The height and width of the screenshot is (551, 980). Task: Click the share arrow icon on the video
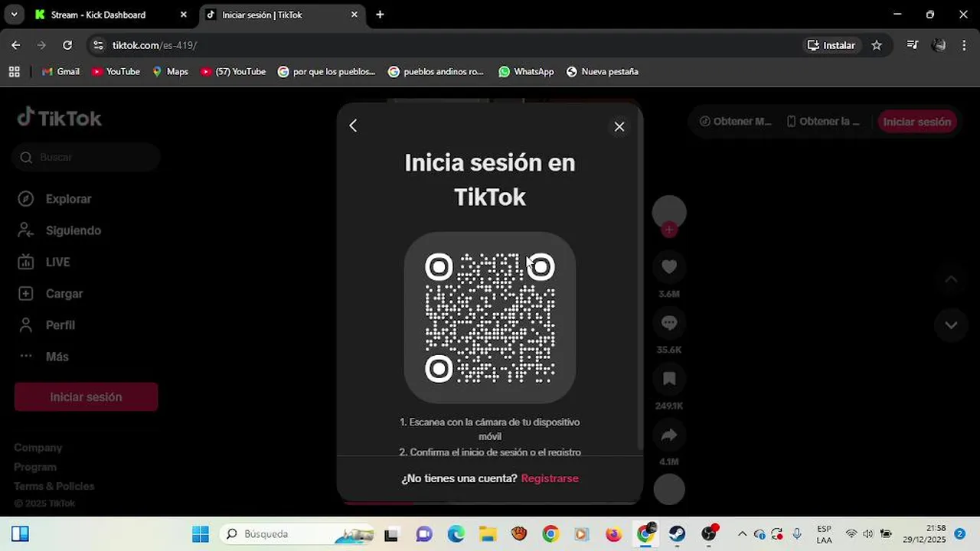(669, 435)
